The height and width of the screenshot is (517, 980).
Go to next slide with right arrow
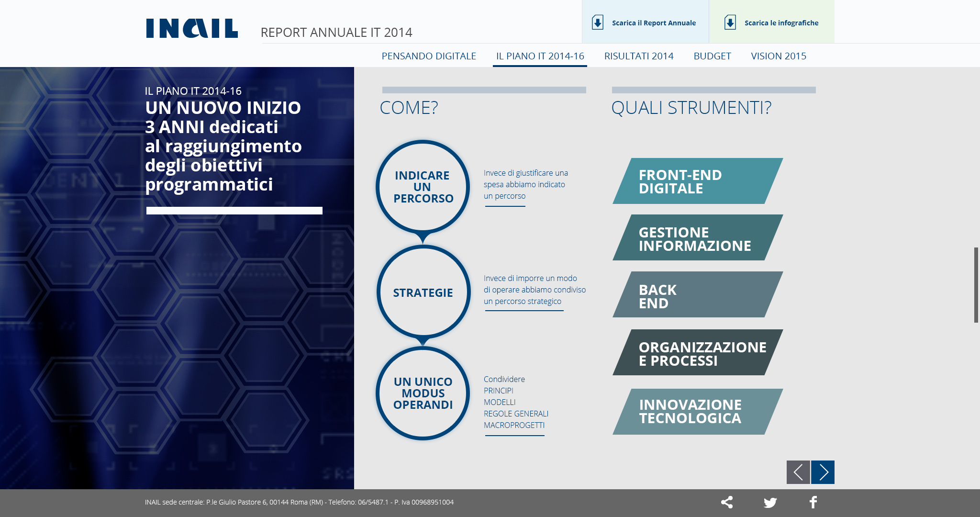823,472
